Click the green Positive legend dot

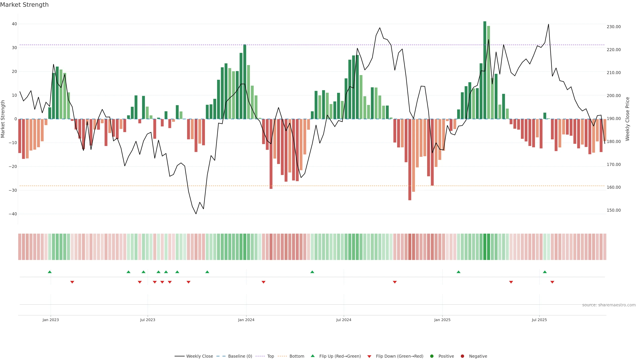tap(432, 356)
